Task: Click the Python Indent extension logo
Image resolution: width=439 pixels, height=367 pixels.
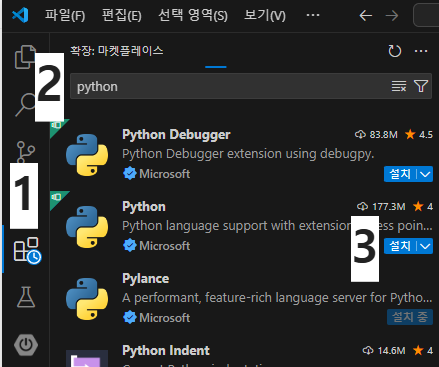Action: coord(87,358)
